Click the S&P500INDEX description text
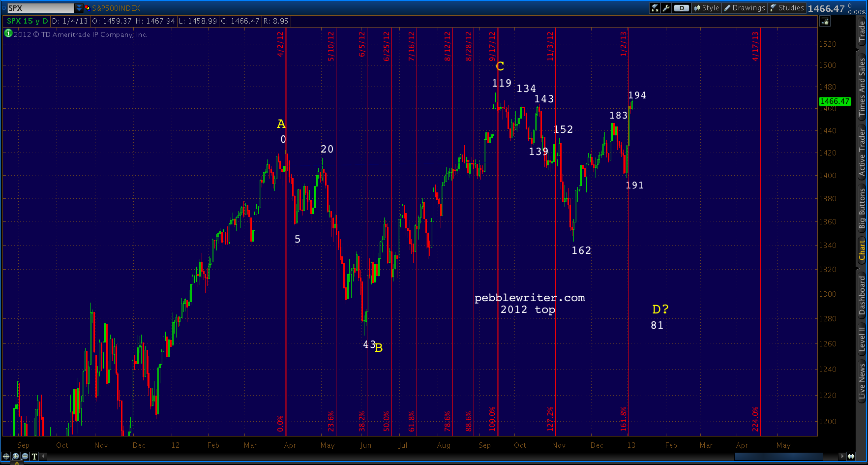 [x=116, y=8]
